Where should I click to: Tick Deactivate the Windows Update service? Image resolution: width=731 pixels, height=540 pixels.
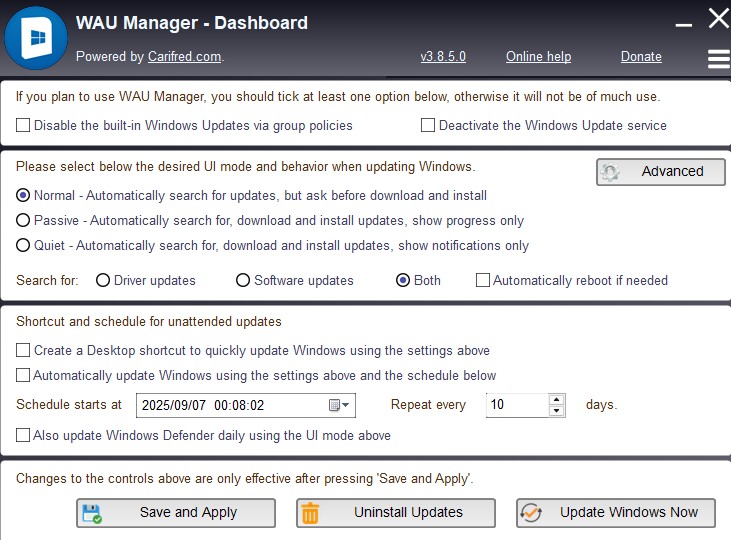(428, 126)
